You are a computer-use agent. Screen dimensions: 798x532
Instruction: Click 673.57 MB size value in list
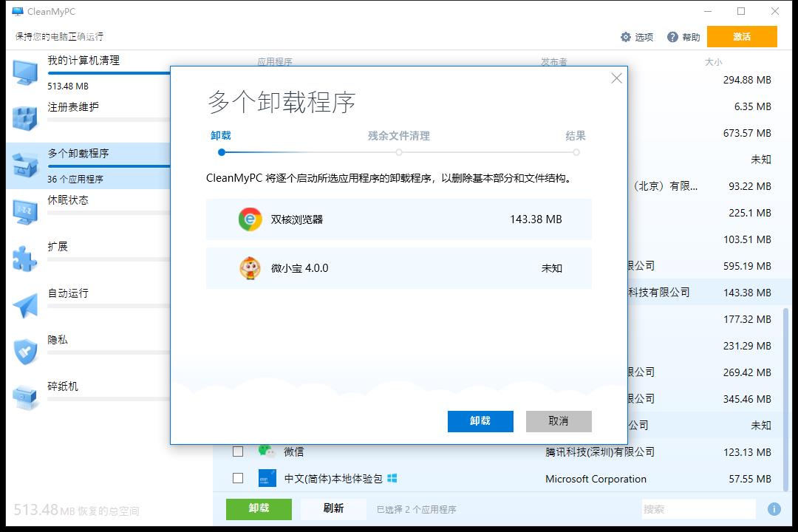[747, 133]
